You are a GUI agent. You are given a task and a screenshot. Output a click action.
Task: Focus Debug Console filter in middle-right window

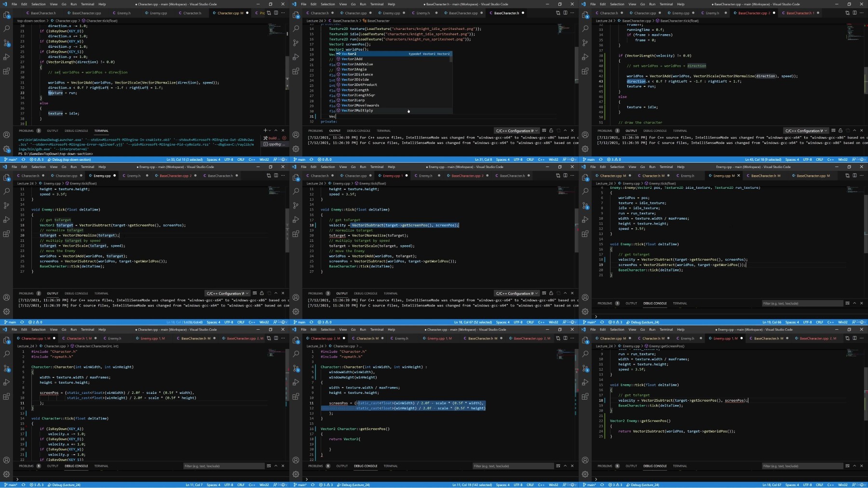pos(802,303)
